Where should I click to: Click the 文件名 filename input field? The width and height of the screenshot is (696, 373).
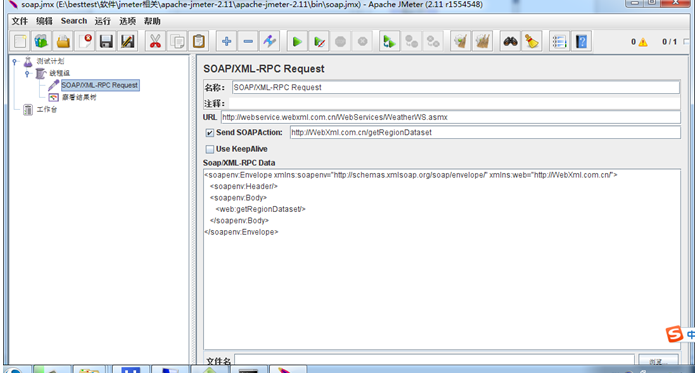click(x=434, y=361)
